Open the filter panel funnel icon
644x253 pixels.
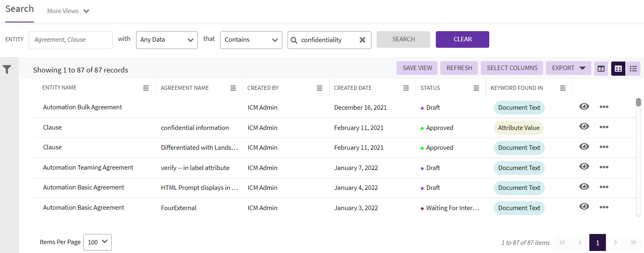point(7,70)
